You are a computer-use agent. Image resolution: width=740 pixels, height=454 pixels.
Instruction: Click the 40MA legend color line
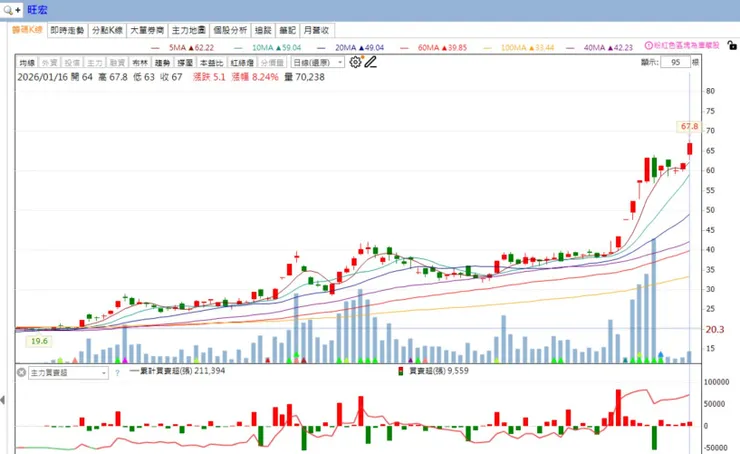click(x=571, y=48)
